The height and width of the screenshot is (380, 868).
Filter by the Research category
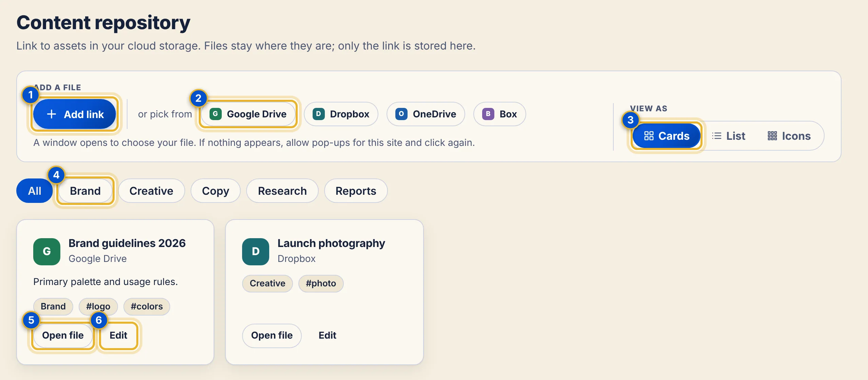coord(282,191)
